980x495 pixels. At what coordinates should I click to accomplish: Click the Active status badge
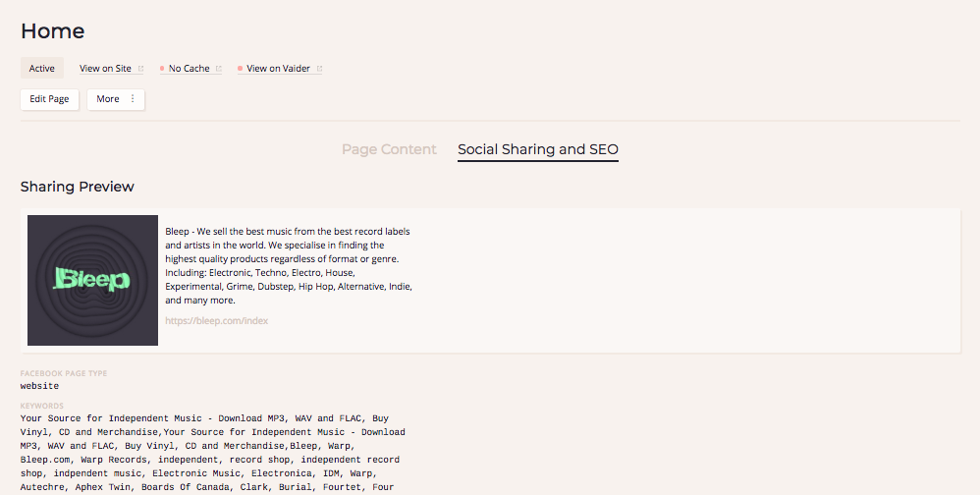click(x=42, y=69)
